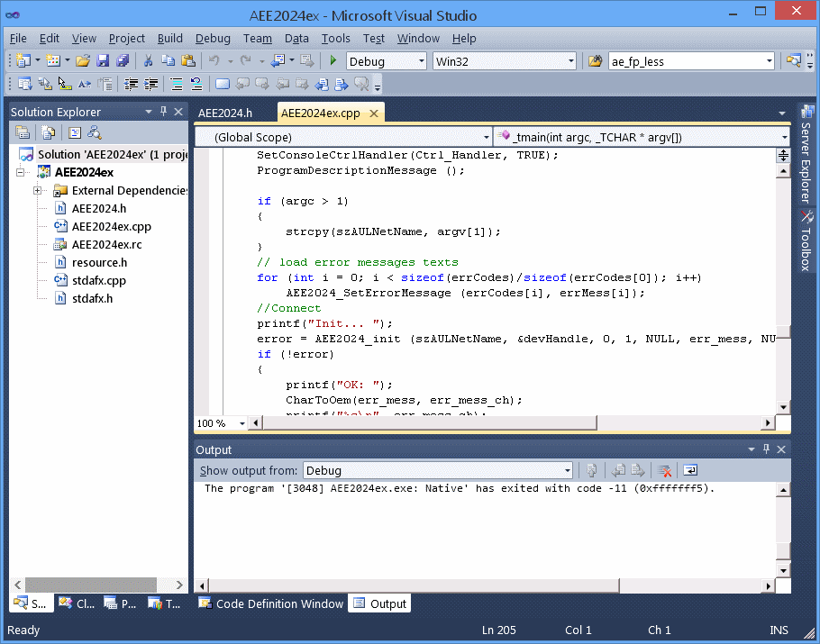Cut selection with the scissors icon
The image size is (820, 644).
pyautogui.click(x=148, y=60)
